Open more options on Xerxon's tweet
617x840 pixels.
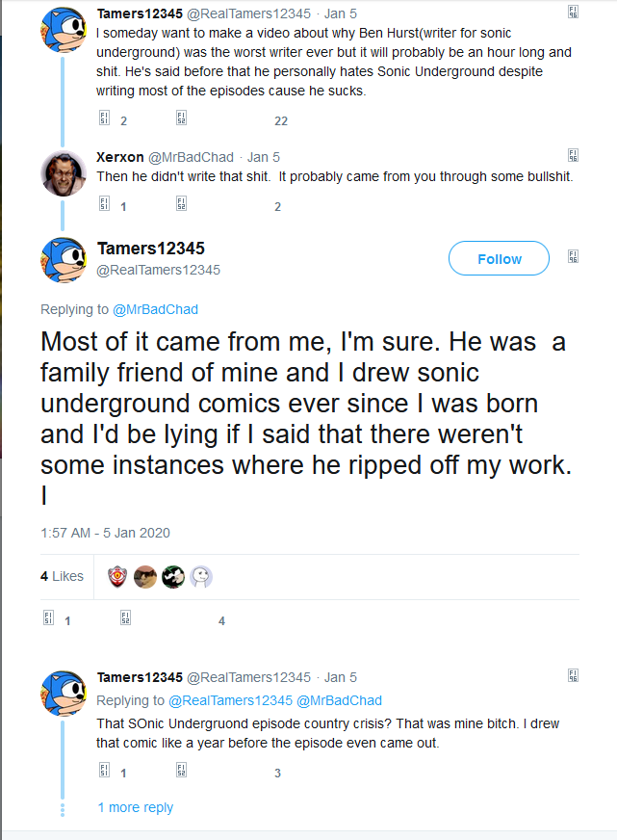click(x=574, y=155)
